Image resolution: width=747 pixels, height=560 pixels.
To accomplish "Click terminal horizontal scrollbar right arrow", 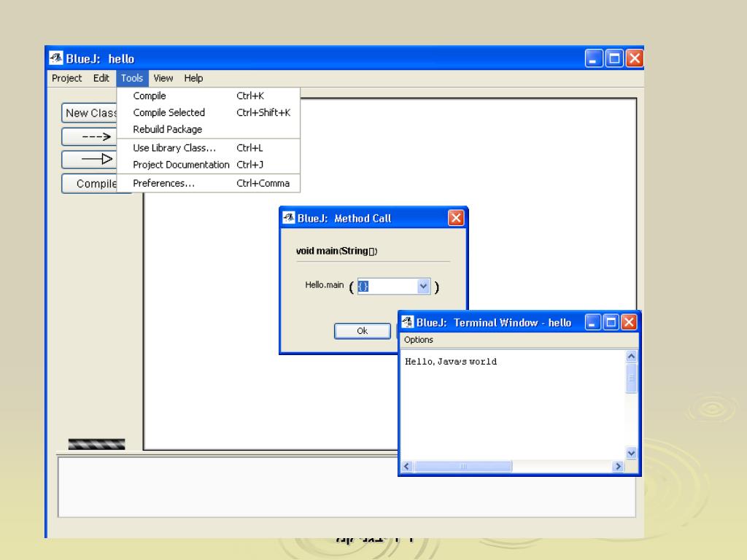I will [x=619, y=466].
